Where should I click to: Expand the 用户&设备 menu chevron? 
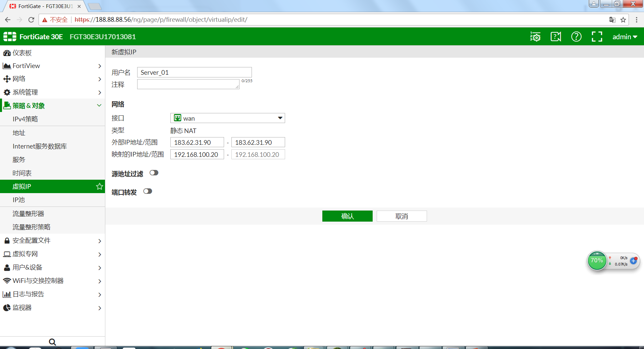100,268
